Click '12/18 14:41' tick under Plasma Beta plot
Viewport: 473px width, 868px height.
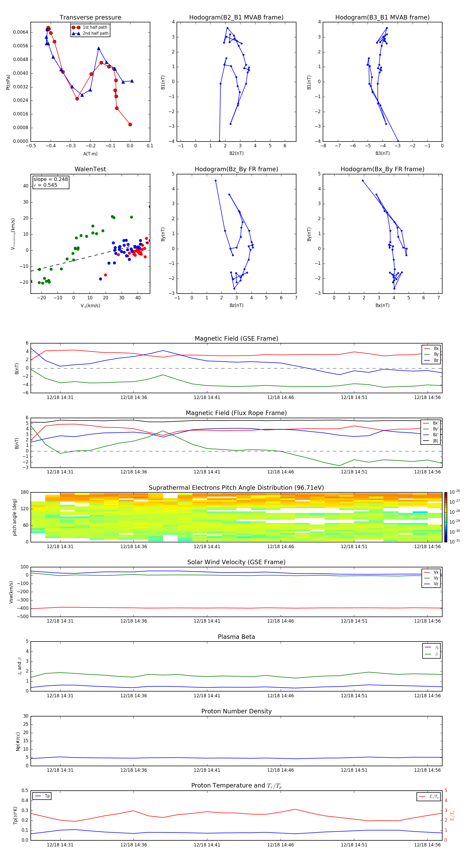click(207, 695)
